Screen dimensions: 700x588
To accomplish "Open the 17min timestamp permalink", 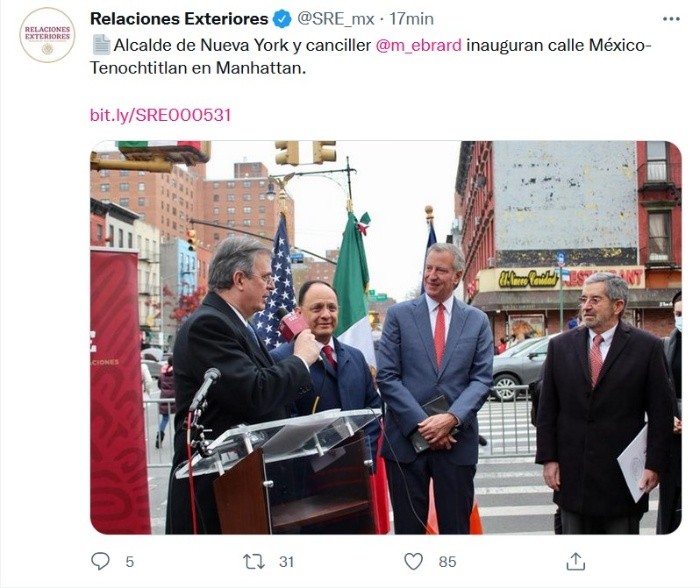I will 411,19.
